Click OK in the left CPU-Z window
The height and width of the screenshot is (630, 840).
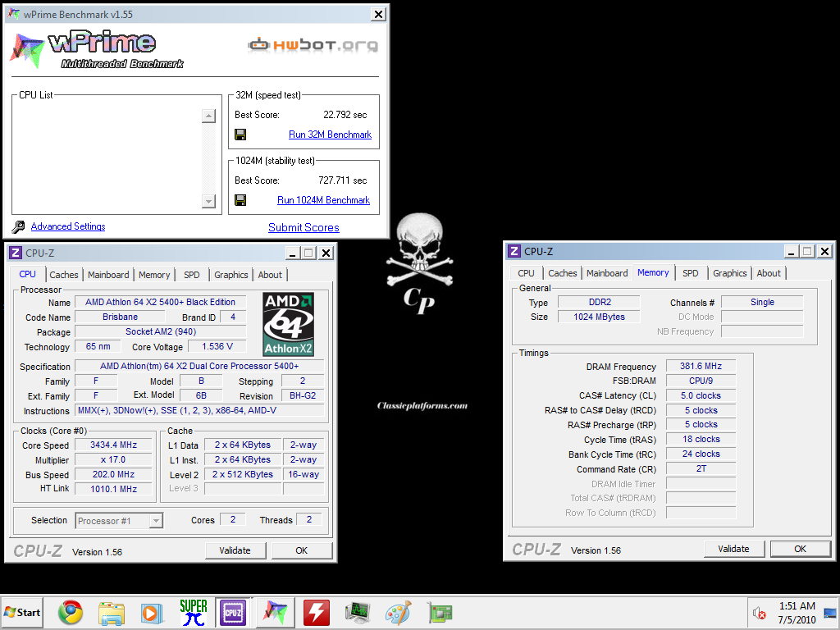click(302, 550)
